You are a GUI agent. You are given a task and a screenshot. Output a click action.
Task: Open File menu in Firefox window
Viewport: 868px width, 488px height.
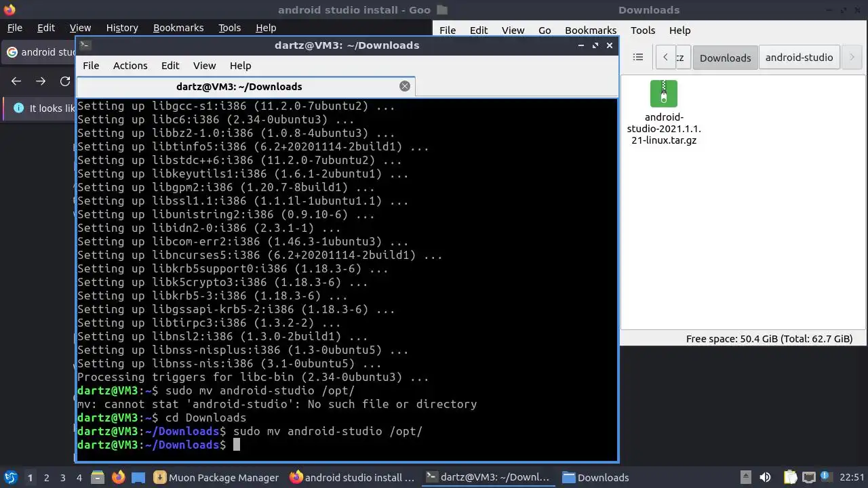[x=14, y=28]
